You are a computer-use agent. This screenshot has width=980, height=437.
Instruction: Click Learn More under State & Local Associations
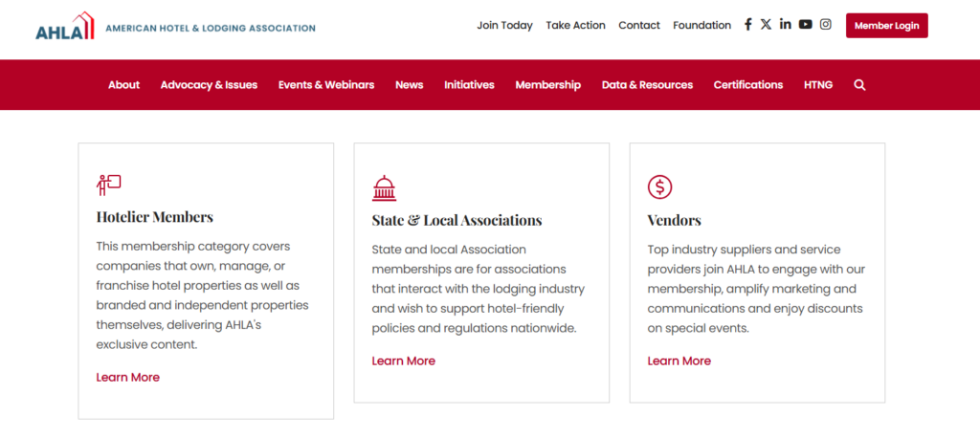[404, 361]
